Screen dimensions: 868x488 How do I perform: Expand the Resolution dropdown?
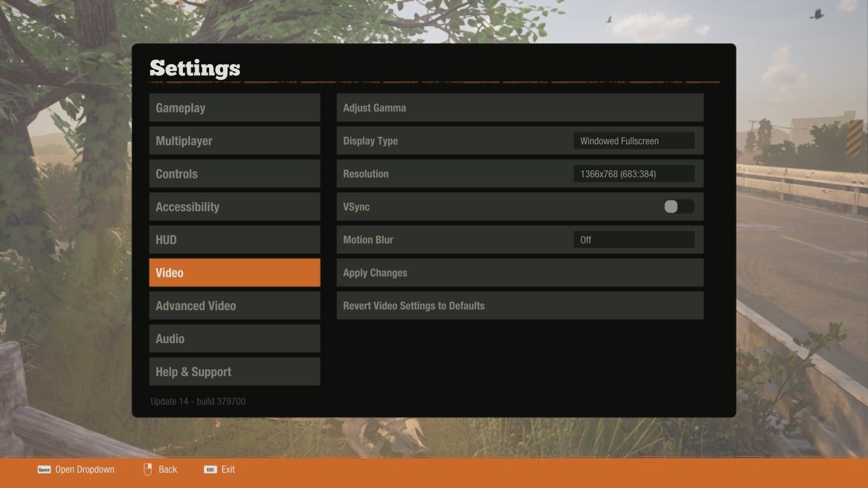coord(633,174)
